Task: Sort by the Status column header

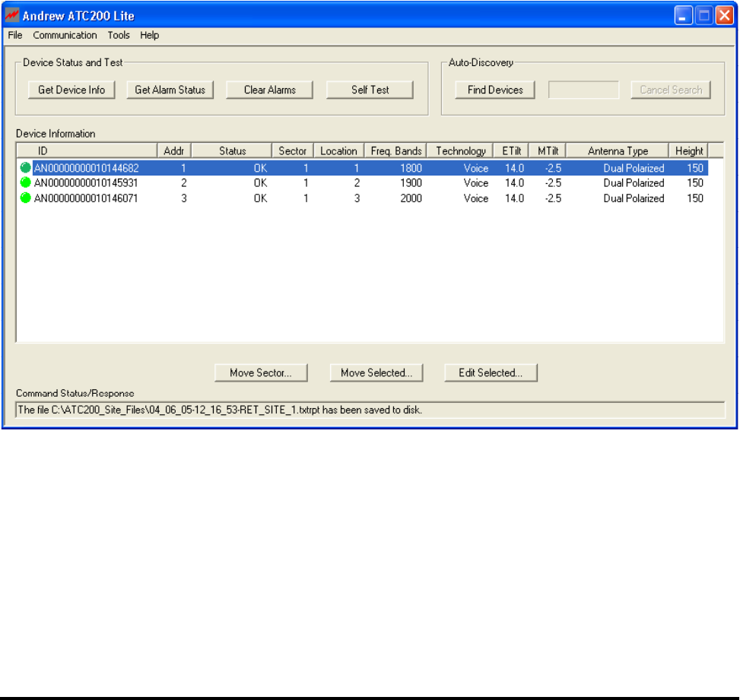Action: pyautogui.click(x=232, y=150)
